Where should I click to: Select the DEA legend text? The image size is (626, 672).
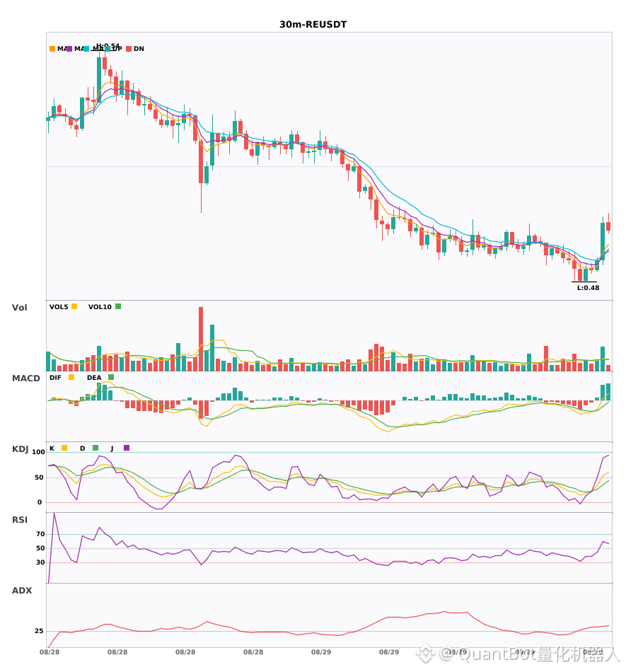tap(94, 378)
